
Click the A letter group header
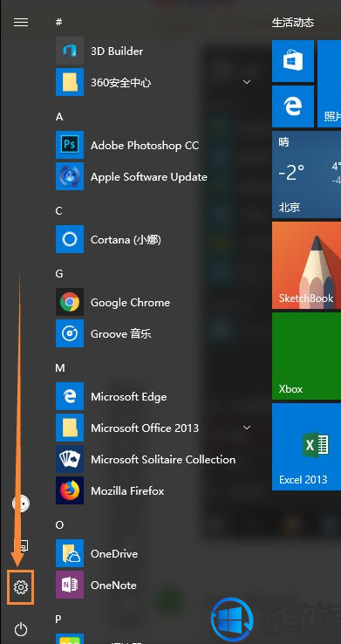(x=59, y=117)
